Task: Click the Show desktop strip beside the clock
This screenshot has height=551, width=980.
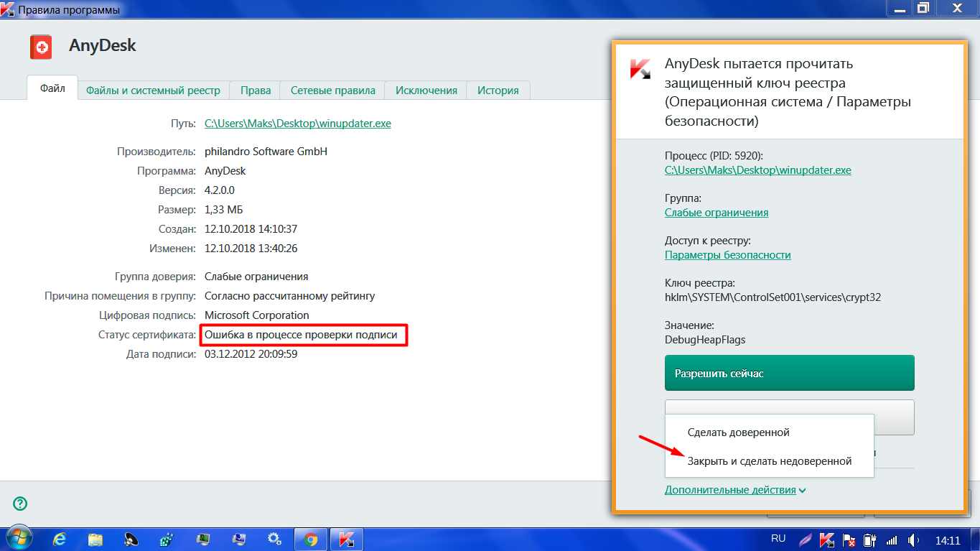Action: pyautogui.click(x=975, y=539)
